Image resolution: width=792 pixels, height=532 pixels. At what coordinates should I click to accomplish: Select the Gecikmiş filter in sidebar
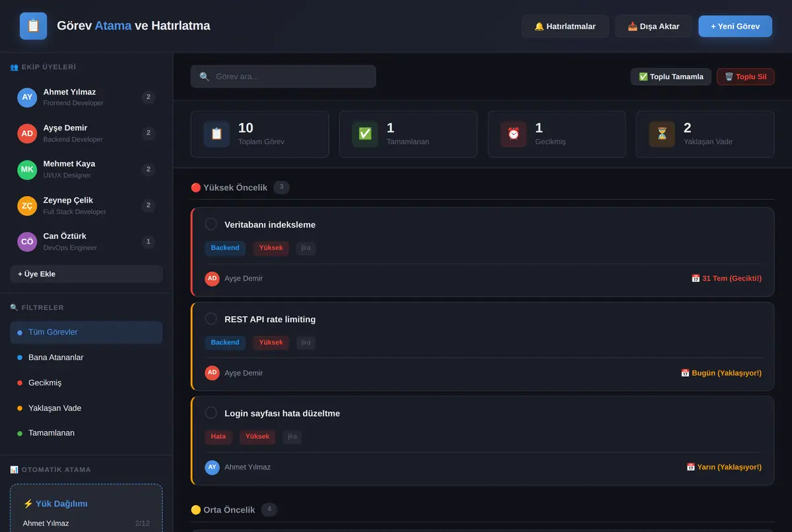coord(86,383)
